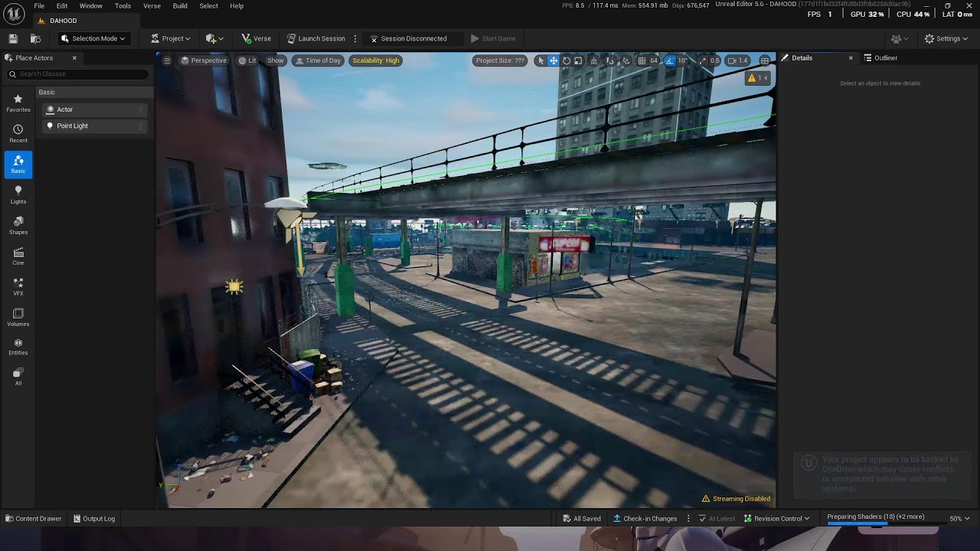980x551 pixels.
Task: Open the Help menu
Action: tap(237, 6)
